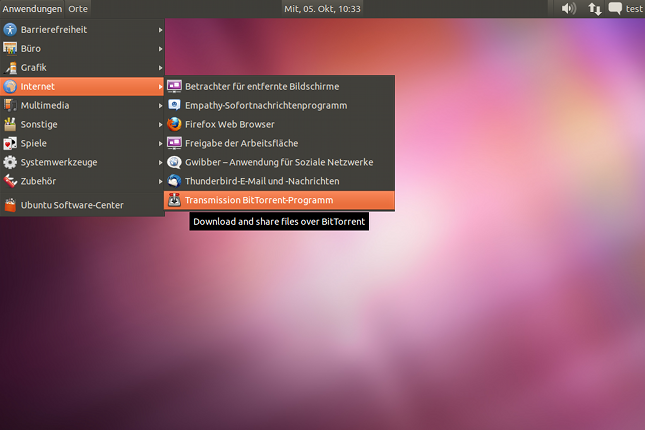Expand the Grafik submenu arrow
The width and height of the screenshot is (645, 430).
point(160,68)
